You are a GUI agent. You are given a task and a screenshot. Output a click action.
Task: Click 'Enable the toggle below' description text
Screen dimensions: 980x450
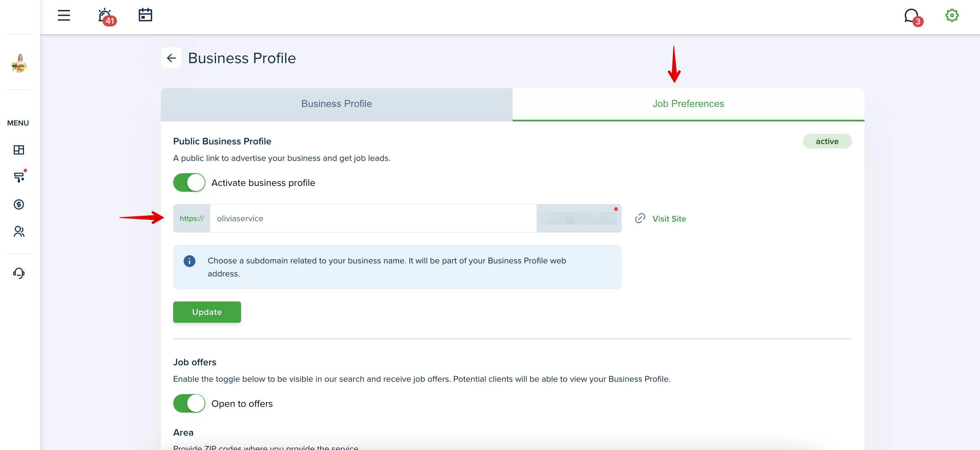click(422, 379)
